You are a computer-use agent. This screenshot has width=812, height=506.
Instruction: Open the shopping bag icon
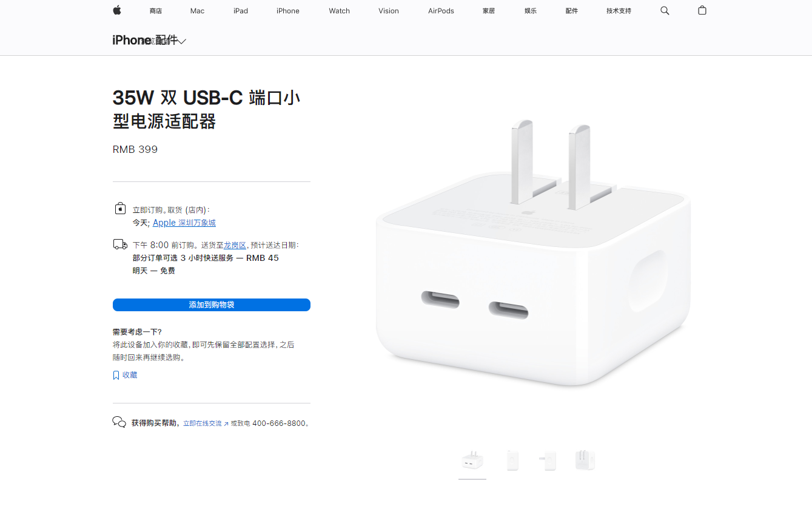702,10
